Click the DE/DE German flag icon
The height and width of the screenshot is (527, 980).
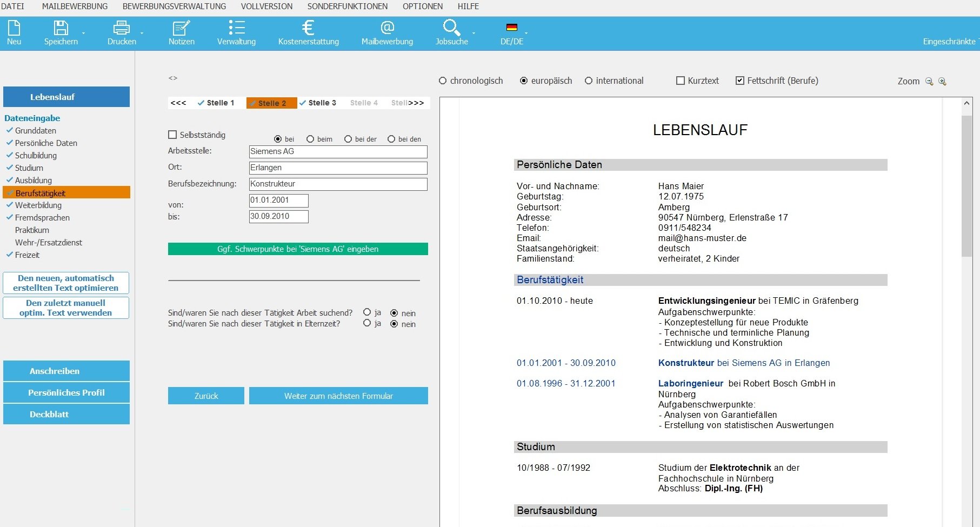[x=511, y=27]
